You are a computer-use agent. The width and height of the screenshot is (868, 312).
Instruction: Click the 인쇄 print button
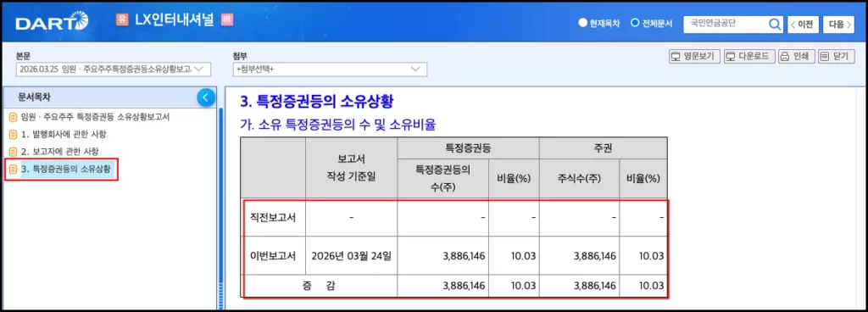coord(797,57)
